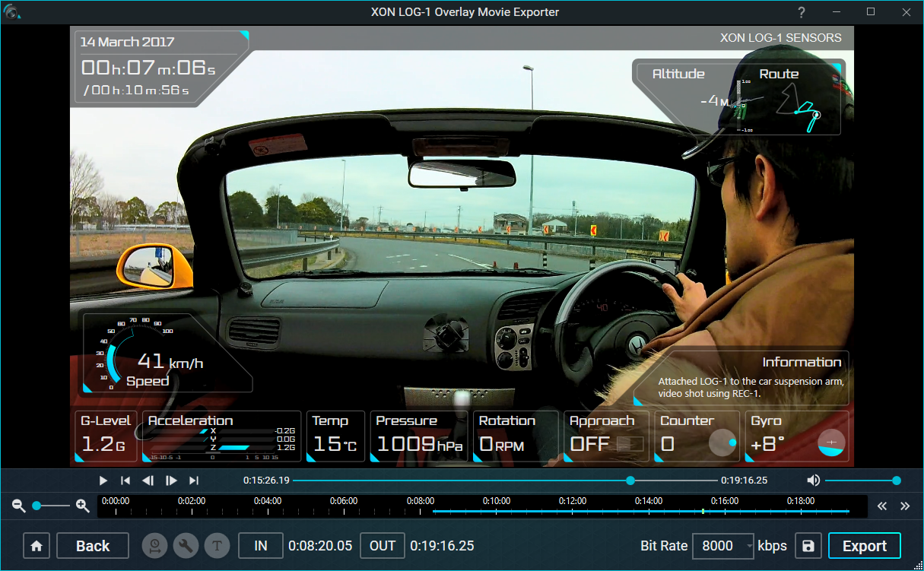Set the IN point
The image size is (924, 571).
coord(261,546)
